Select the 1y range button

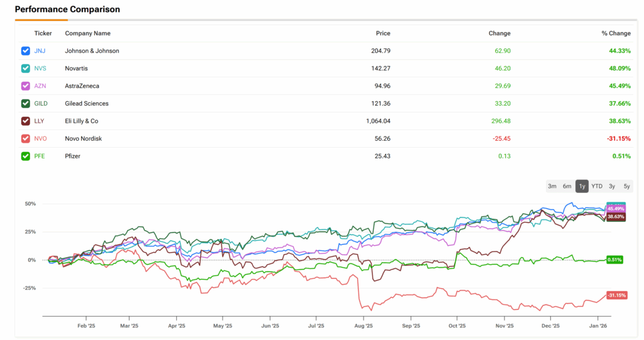coord(581,186)
